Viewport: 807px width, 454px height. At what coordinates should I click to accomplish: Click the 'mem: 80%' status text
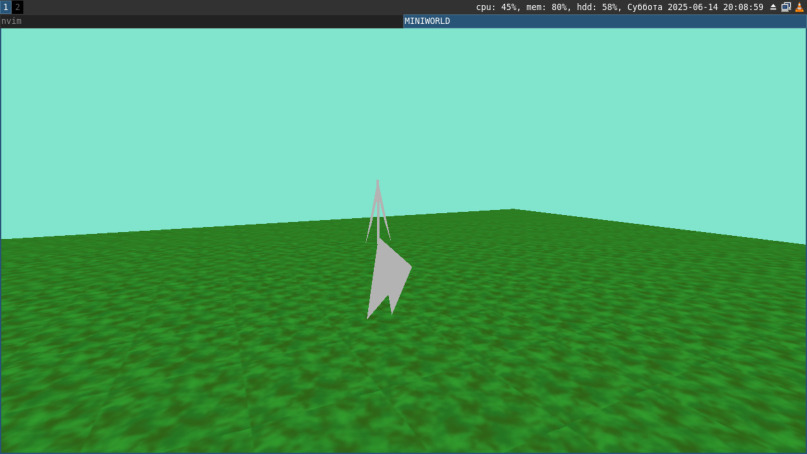[548, 7]
